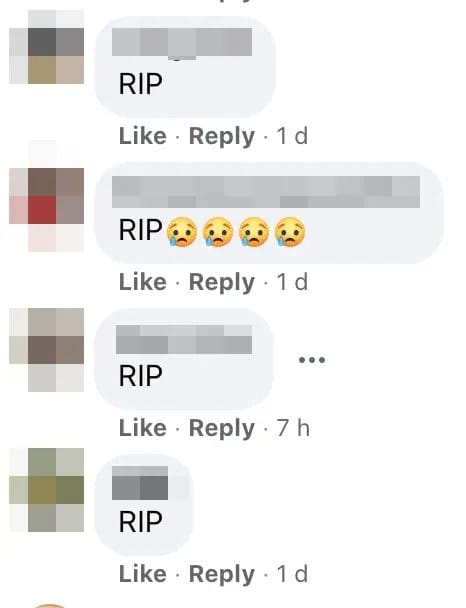Like the topmost RIP comment
This screenshot has height=608, width=466.
[x=143, y=136]
